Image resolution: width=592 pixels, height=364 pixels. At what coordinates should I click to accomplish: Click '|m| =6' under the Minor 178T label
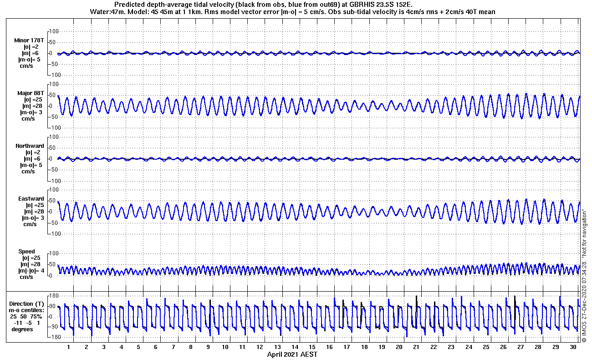tap(31, 53)
